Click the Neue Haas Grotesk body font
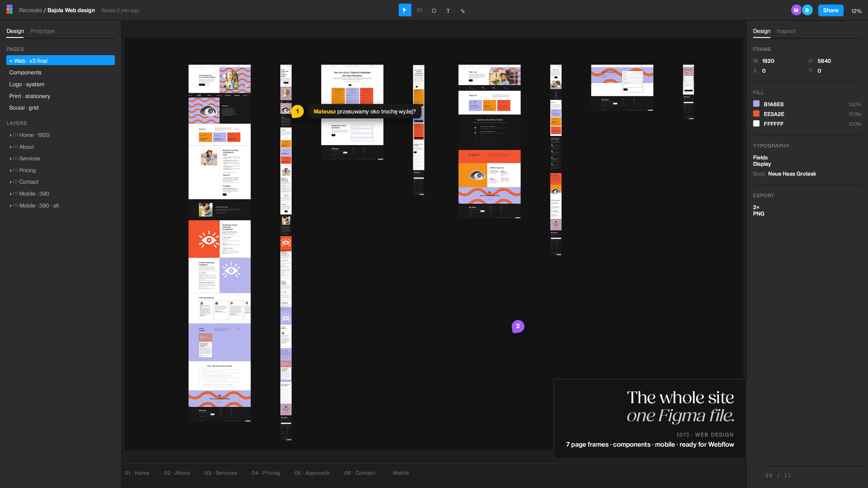This screenshot has width=868, height=488. pos(792,174)
